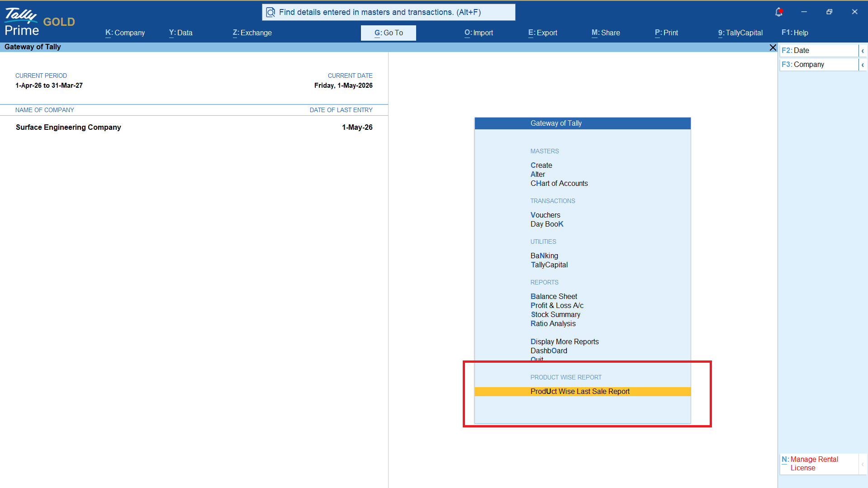Screen dimensions: 868x488
Task: Open Profit & Loss A/c report
Action: point(557,306)
